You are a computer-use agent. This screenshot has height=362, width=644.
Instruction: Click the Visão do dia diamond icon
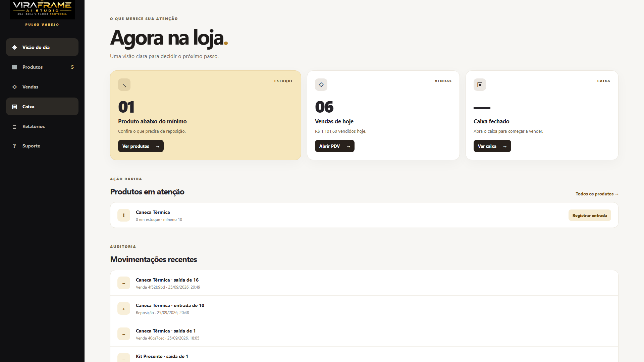click(x=14, y=47)
